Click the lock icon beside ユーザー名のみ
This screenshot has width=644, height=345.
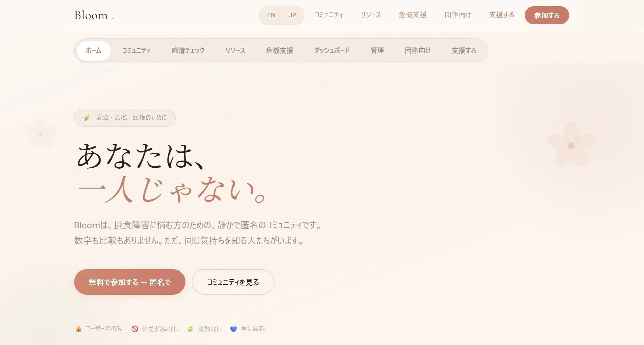point(78,329)
